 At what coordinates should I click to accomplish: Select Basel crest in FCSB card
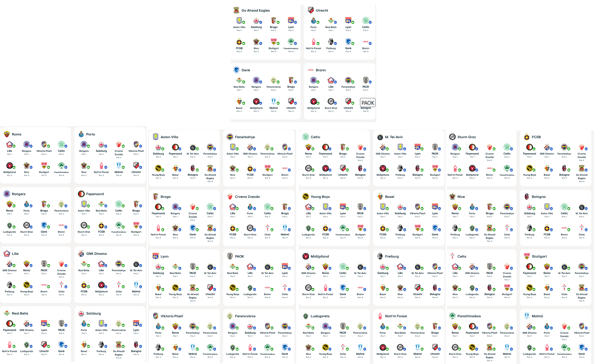[546, 169]
